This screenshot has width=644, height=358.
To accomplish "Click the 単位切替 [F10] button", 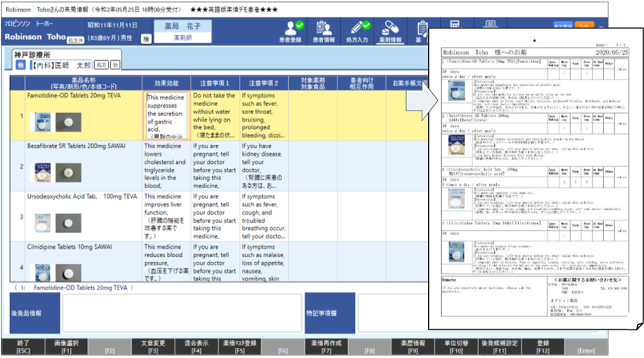I will tap(456, 347).
